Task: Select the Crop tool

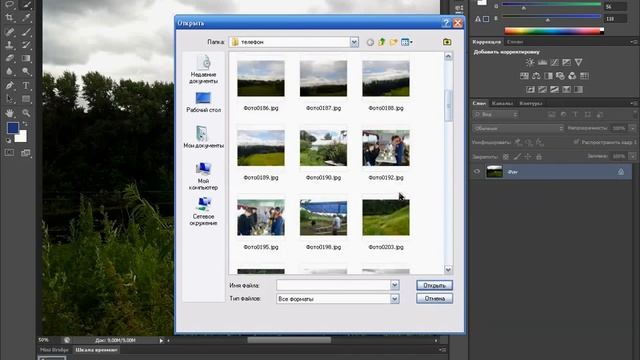Action: 9,18
